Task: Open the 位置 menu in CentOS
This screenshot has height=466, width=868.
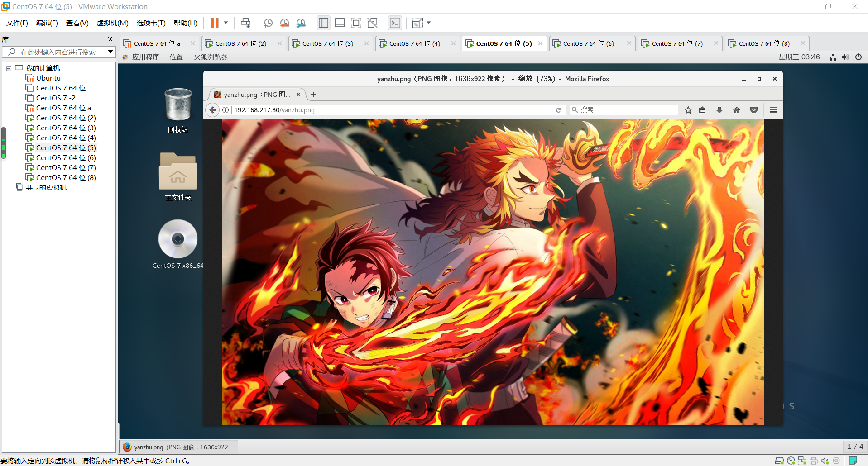Action: 176,57
